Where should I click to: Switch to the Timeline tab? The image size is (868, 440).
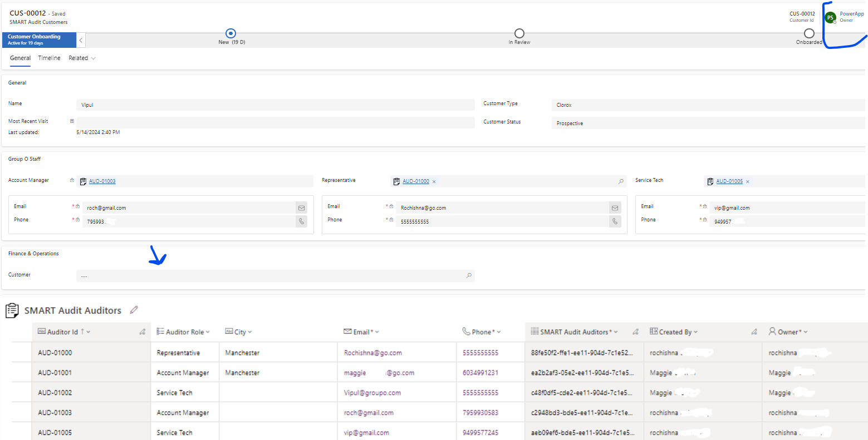pyautogui.click(x=49, y=58)
